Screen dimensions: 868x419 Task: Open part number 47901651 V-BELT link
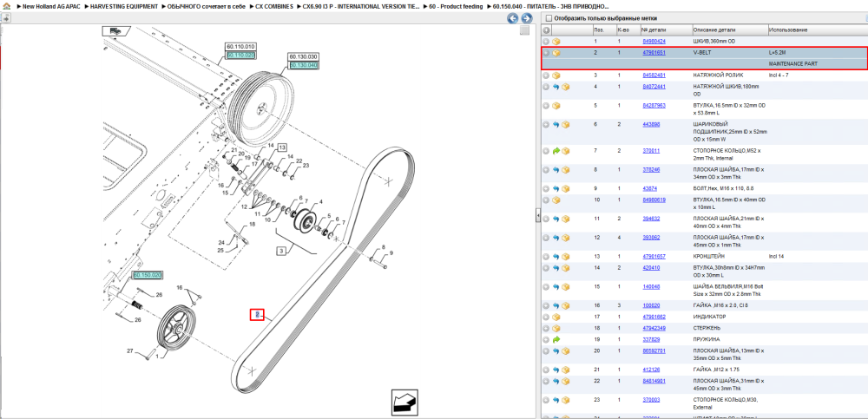(654, 53)
